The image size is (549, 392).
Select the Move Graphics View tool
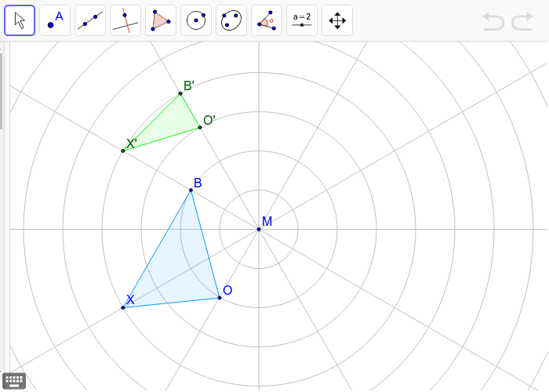337,20
